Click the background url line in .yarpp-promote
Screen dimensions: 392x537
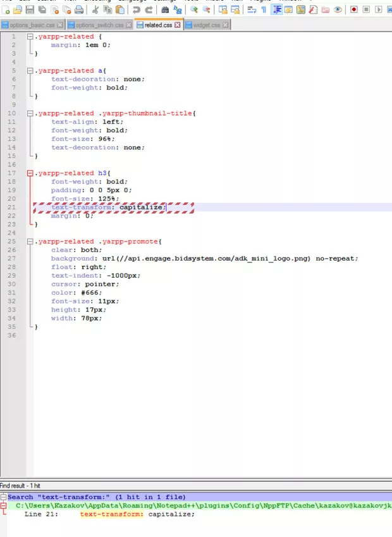[205, 259]
